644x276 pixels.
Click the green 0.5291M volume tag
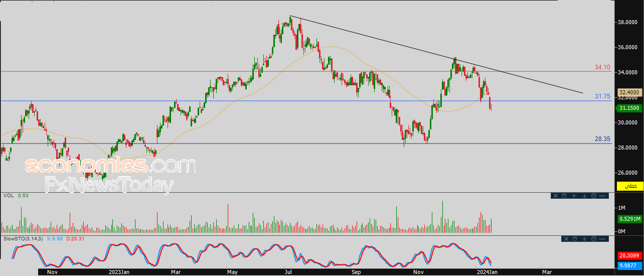coord(630,219)
